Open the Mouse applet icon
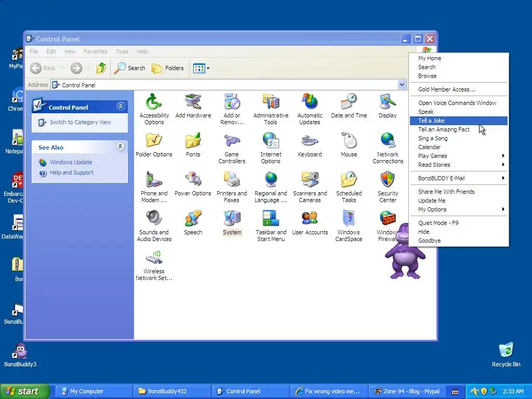532x399 pixels. coord(349,144)
